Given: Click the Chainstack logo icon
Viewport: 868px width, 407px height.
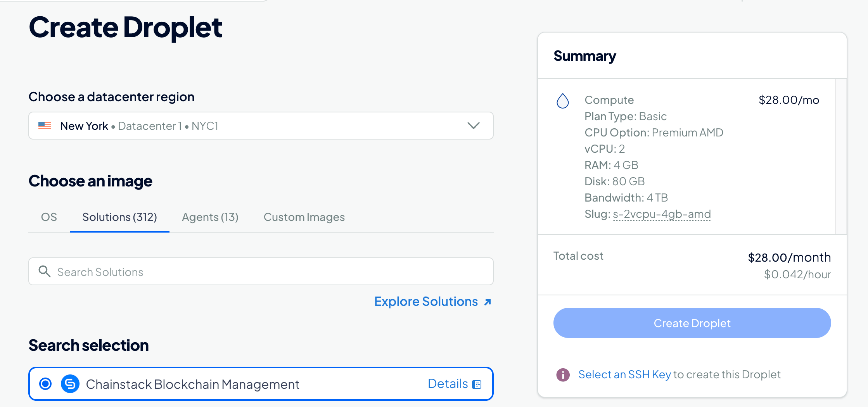Looking at the screenshot, I should click(x=70, y=384).
